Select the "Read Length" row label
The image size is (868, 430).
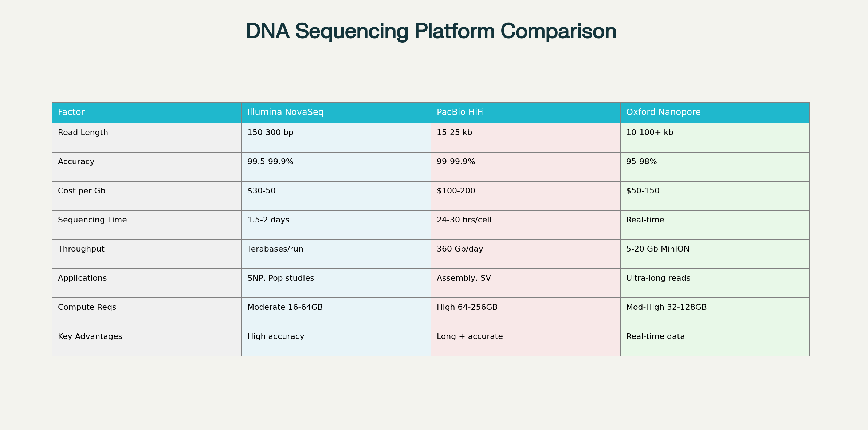click(x=83, y=133)
